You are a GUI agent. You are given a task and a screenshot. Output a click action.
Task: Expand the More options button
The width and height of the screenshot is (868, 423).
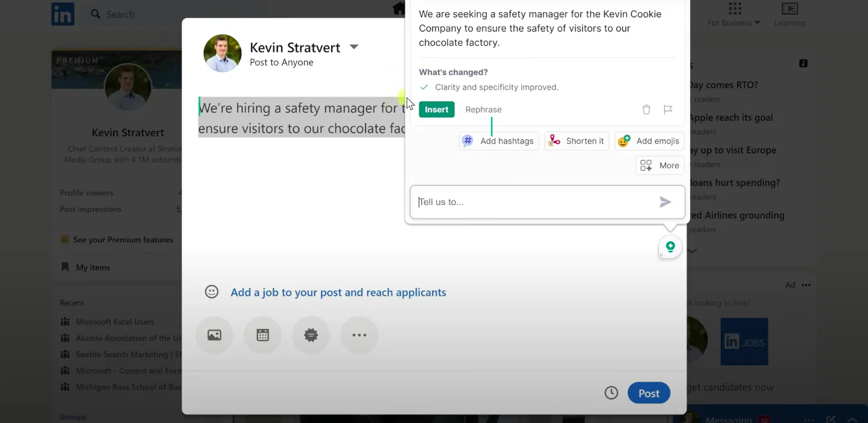pyautogui.click(x=660, y=165)
